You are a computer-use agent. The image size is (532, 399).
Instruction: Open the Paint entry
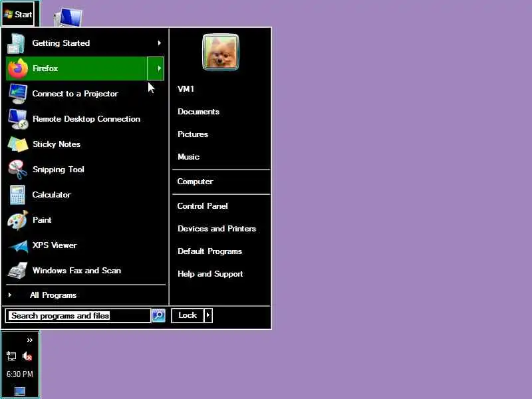tap(85, 220)
